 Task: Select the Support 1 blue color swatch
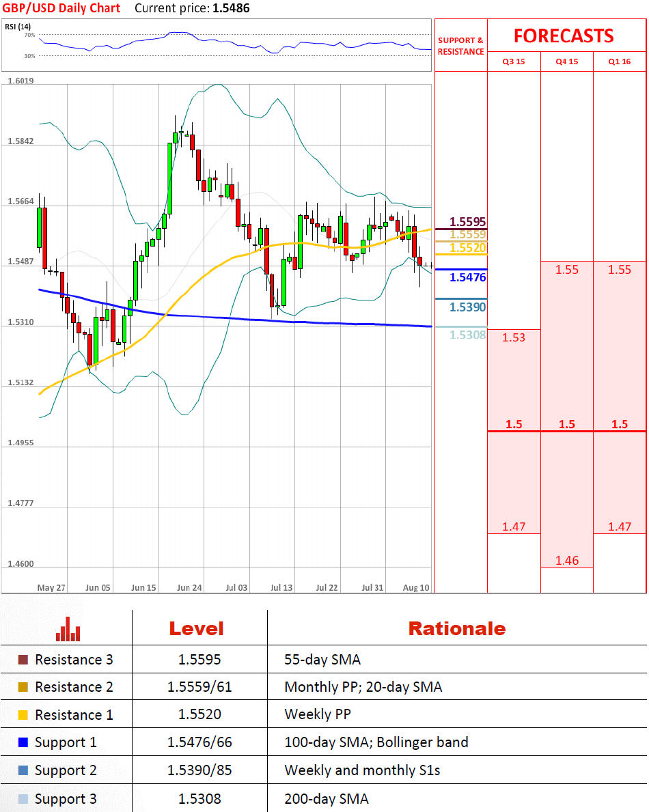pos(23,742)
